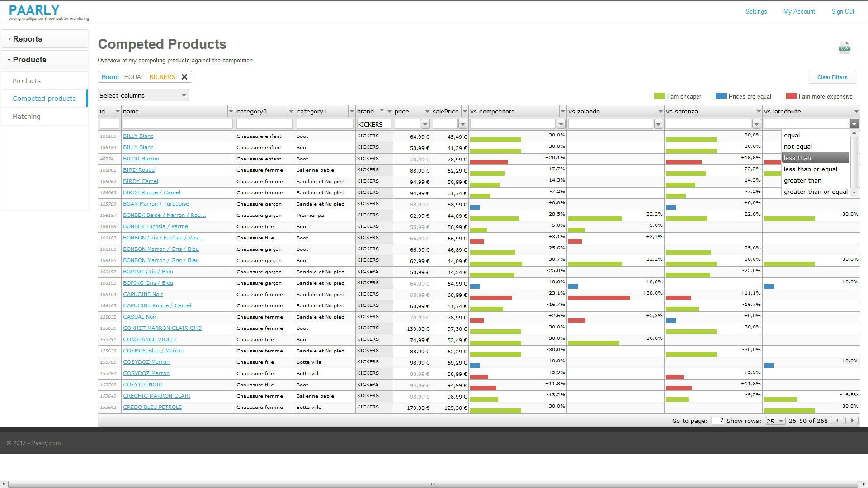Open the Competed products sidebar item

tap(44, 99)
